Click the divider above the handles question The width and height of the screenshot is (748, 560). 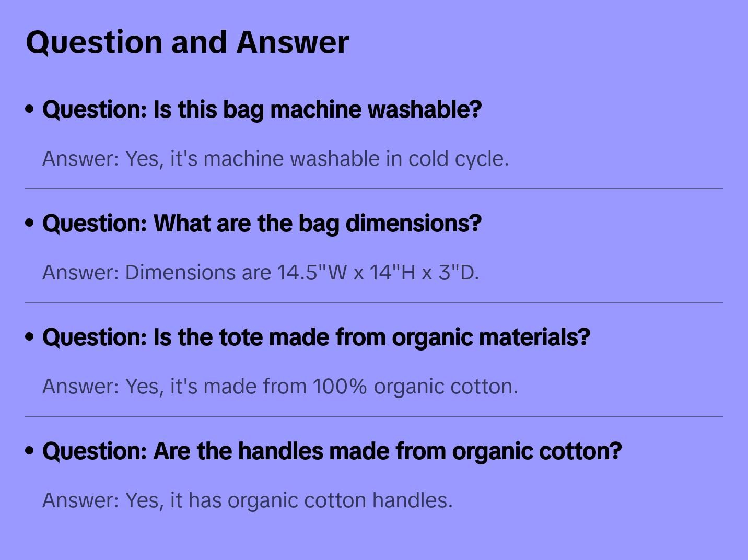[x=374, y=416]
